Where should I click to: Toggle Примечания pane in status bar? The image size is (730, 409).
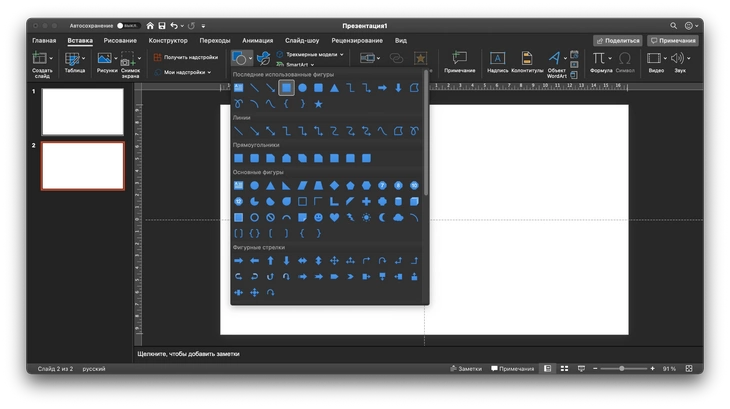513,369
